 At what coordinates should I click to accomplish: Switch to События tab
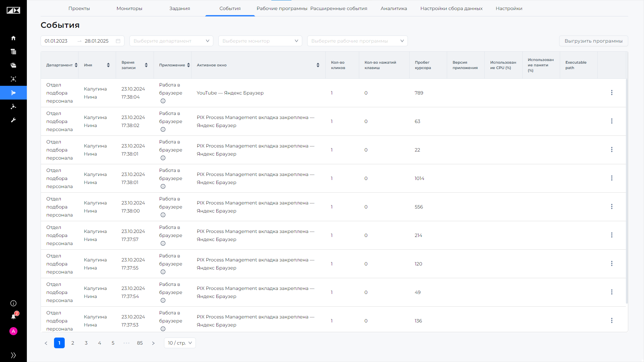230,8
